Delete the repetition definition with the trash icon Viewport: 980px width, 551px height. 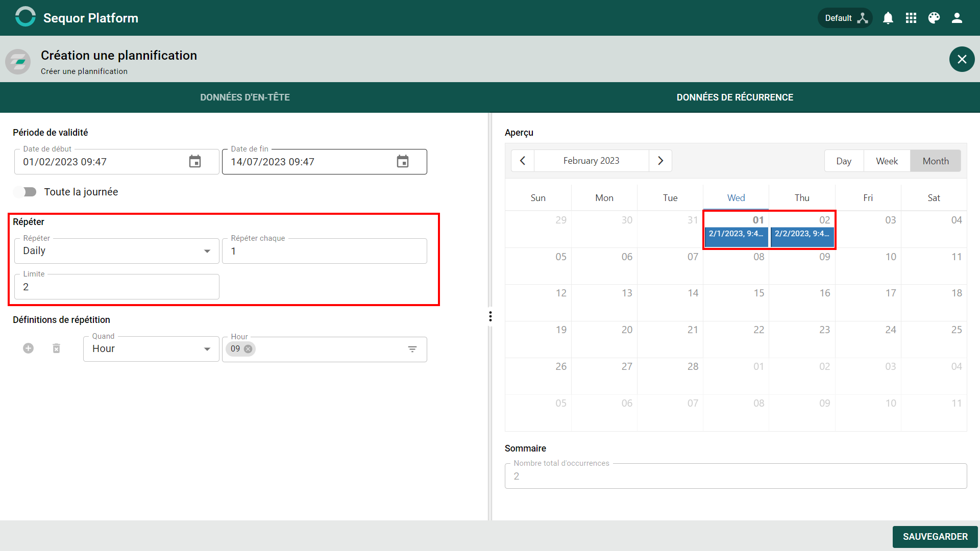pos(57,348)
